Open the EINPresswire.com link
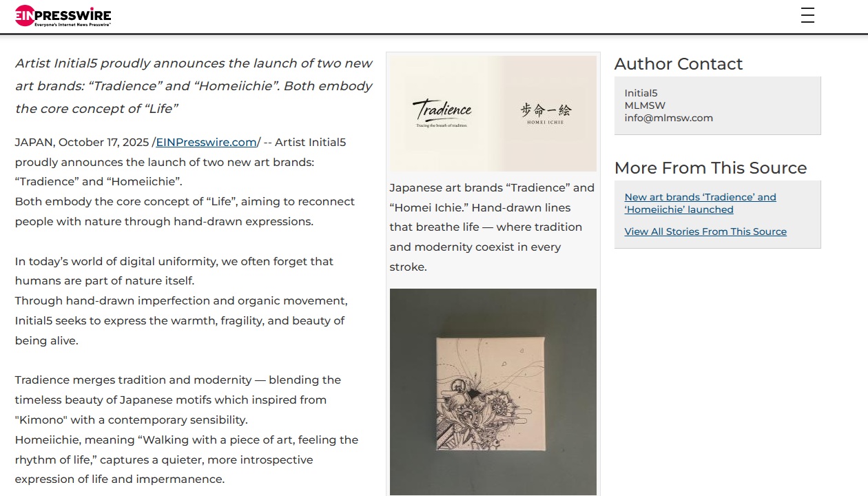Image resolution: width=868 pixels, height=496 pixels. click(x=206, y=143)
